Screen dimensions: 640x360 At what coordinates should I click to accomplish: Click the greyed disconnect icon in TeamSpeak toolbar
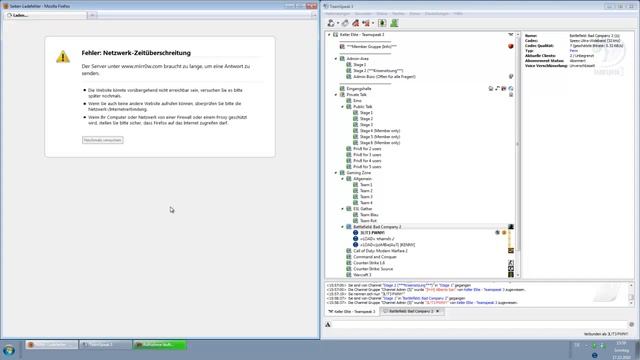coord(345,23)
